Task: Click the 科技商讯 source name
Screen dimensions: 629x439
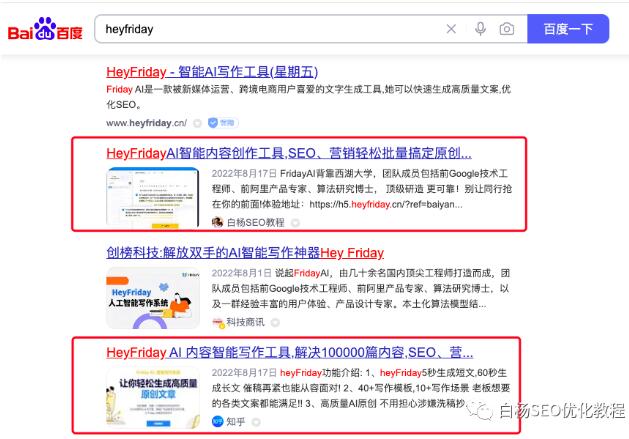Action: tap(246, 322)
